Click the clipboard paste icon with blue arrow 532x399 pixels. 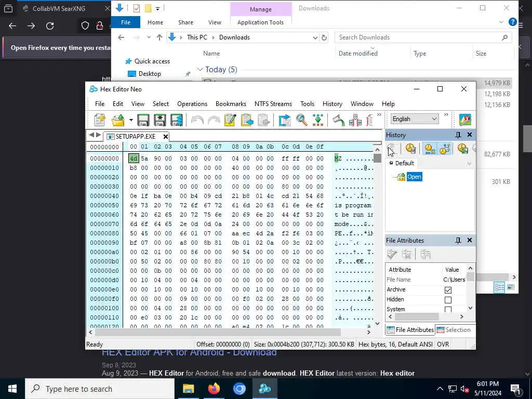(247, 120)
